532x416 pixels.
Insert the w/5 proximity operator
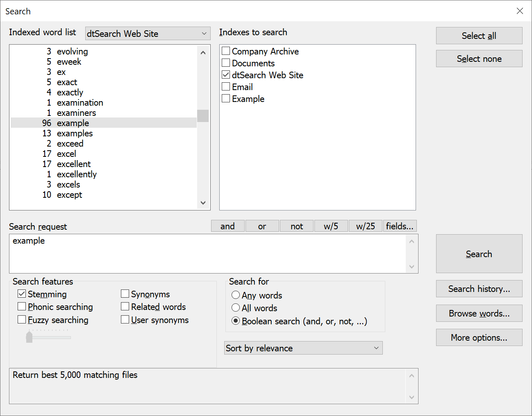click(x=331, y=226)
